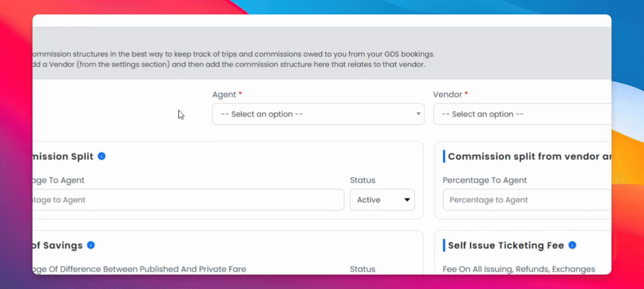Select the Commission split from vendor heading
644x289 pixels.
point(530,156)
